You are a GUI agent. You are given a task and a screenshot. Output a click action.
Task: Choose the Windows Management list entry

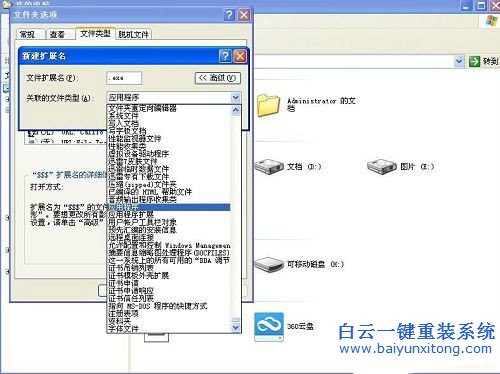[169, 245]
